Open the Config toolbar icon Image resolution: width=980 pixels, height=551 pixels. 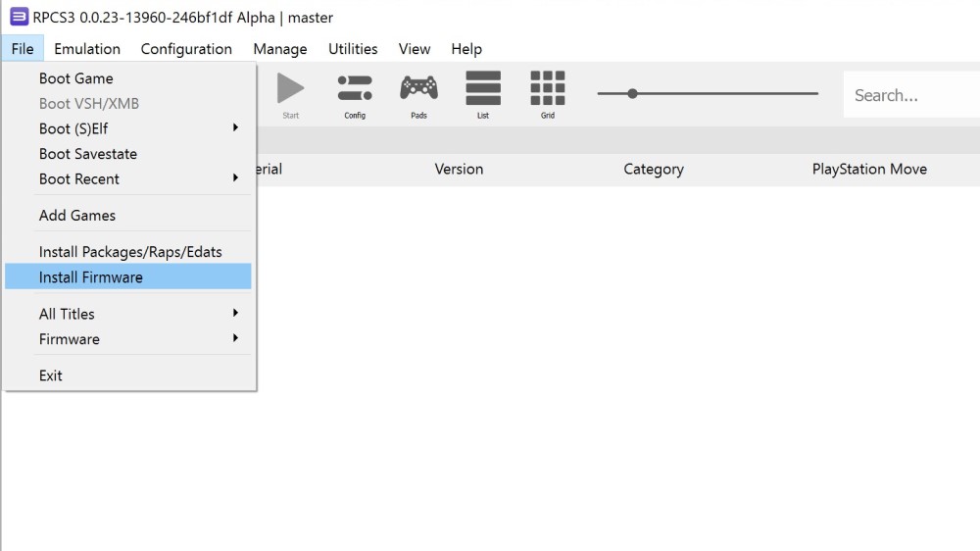(x=355, y=89)
